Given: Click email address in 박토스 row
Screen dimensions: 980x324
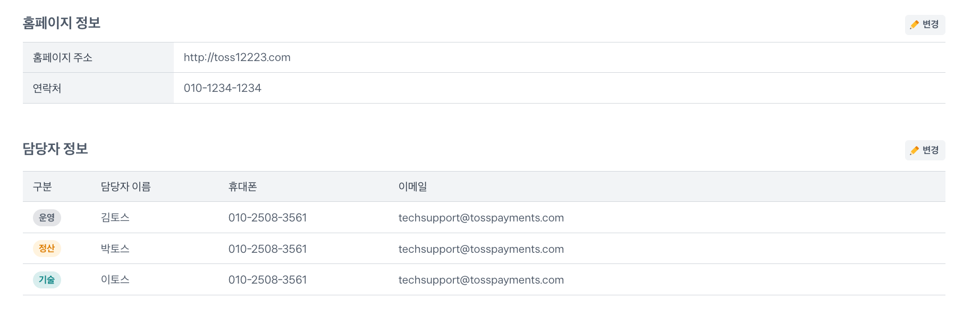Looking at the screenshot, I should 481,249.
